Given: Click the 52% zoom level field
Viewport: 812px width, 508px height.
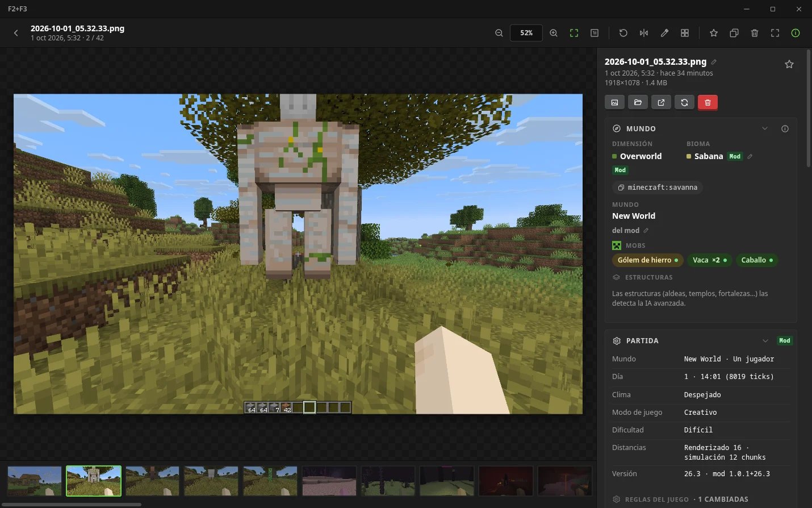Looking at the screenshot, I should (526, 33).
